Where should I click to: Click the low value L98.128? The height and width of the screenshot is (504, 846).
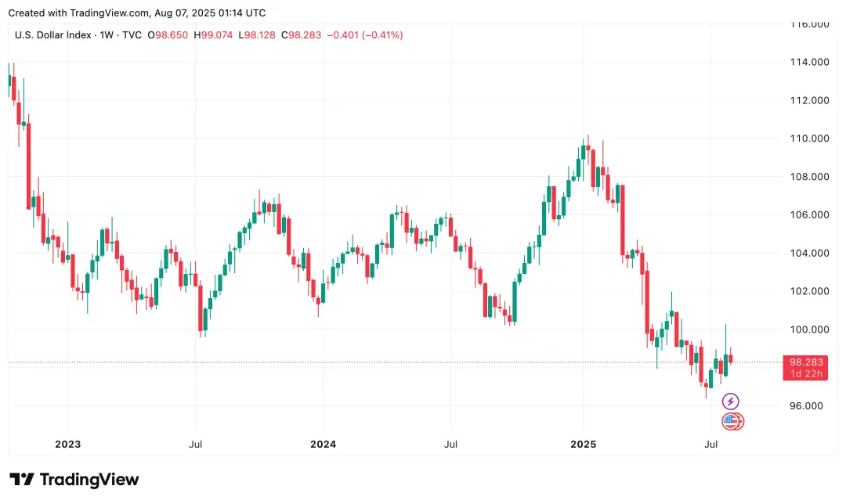coord(257,35)
